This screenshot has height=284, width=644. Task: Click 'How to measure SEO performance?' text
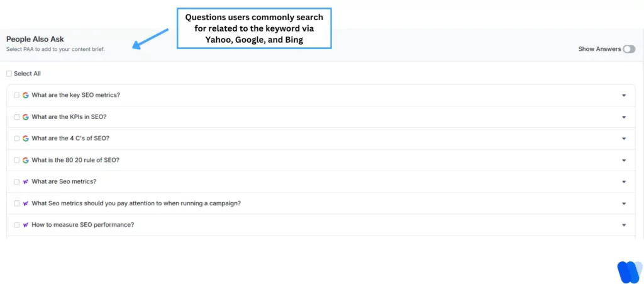point(83,225)
